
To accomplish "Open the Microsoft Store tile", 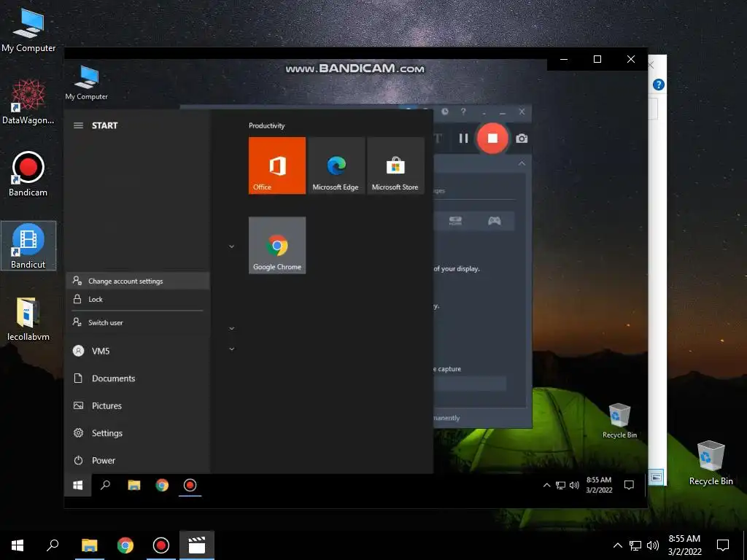I will pos(395,166).
